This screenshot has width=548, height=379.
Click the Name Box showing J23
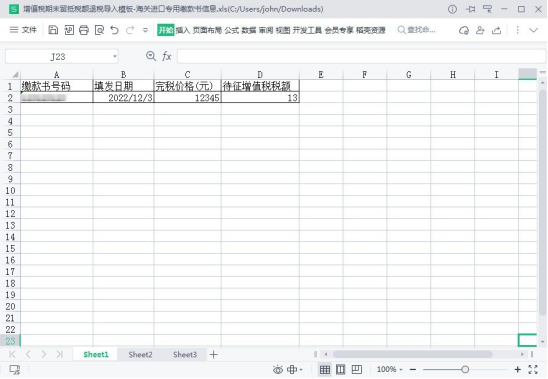pyautogui.click(x=58, y=56)
